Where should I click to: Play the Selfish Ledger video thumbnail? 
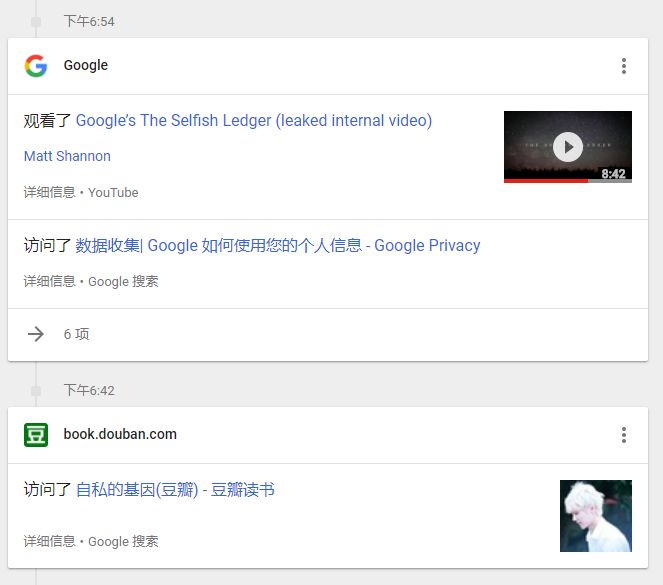pos(567,147)
